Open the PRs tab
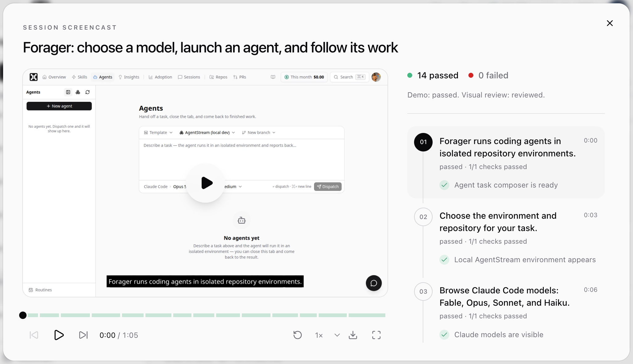The image size is (633, 364). click(240, 77)
